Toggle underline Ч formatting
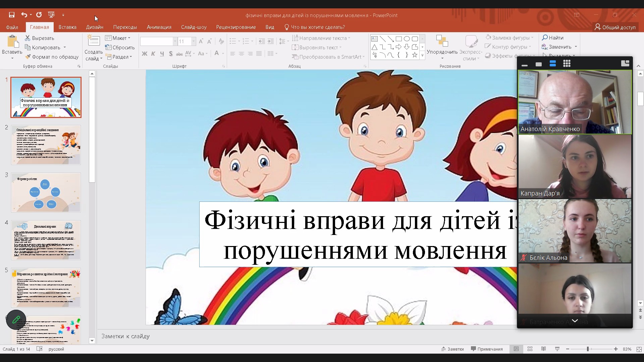Image resolution: width=644 pixels, height=362 pixels. (162, 54)
